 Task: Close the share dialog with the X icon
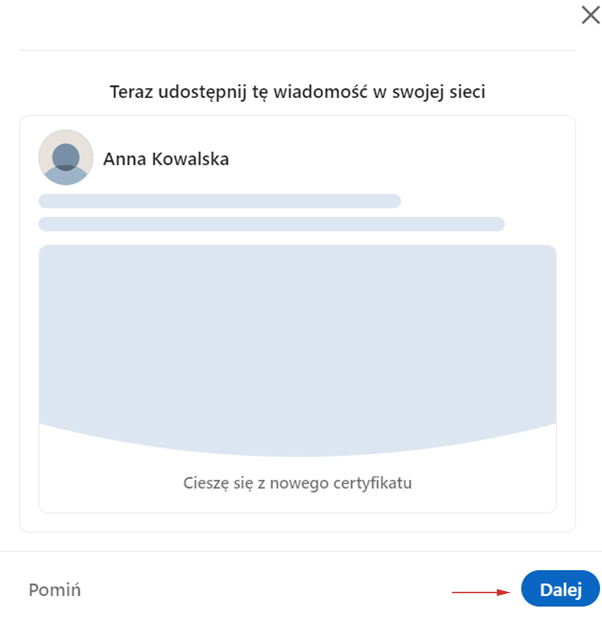pyautogui.click(x=591, y=15)
